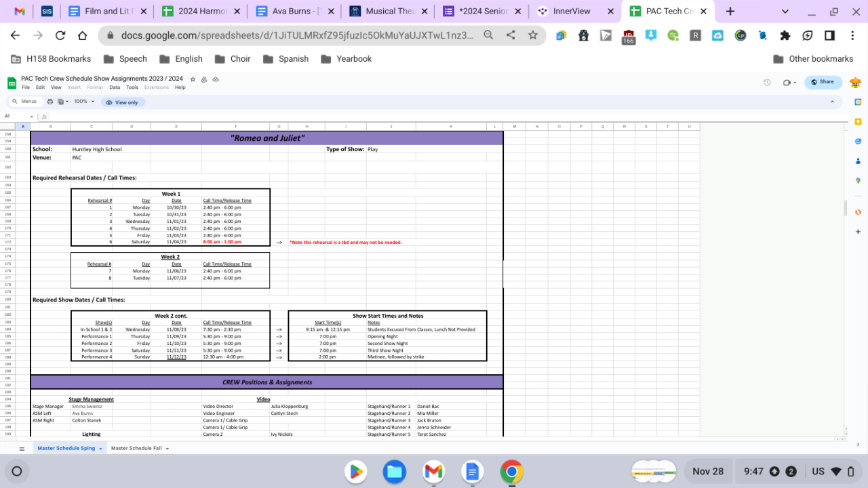Viewport: 868px width, 488px height.
Task: Open the File menu
Action: click(x=26, y=87)
